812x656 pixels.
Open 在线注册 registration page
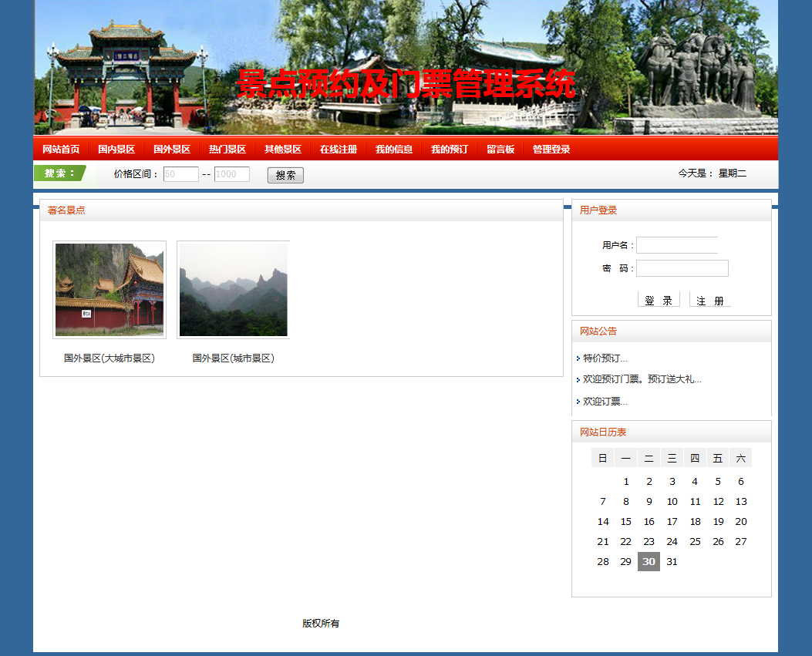(339, 149)
